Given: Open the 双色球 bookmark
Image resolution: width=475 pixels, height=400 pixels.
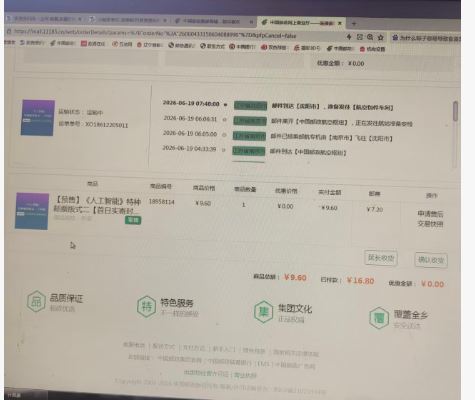Looking at the screenshot, I should click(274, 47).
